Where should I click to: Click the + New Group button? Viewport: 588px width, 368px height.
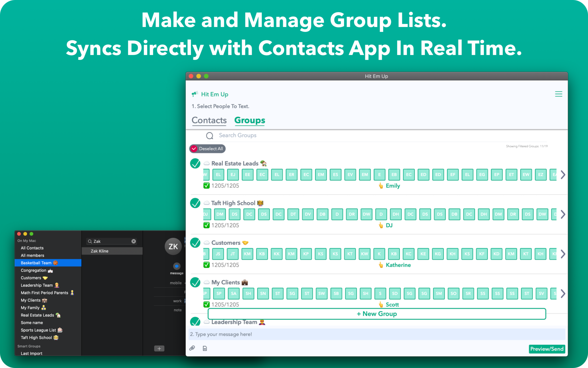coord(377,314)
